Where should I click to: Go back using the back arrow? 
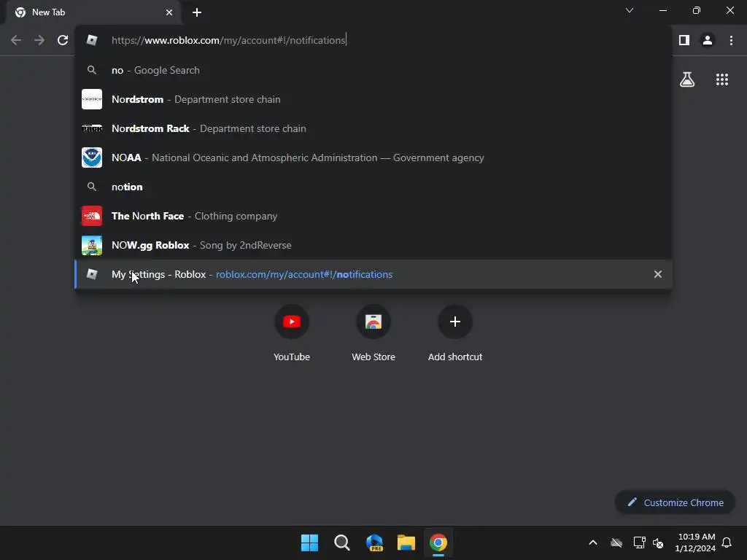pos(16,40)
